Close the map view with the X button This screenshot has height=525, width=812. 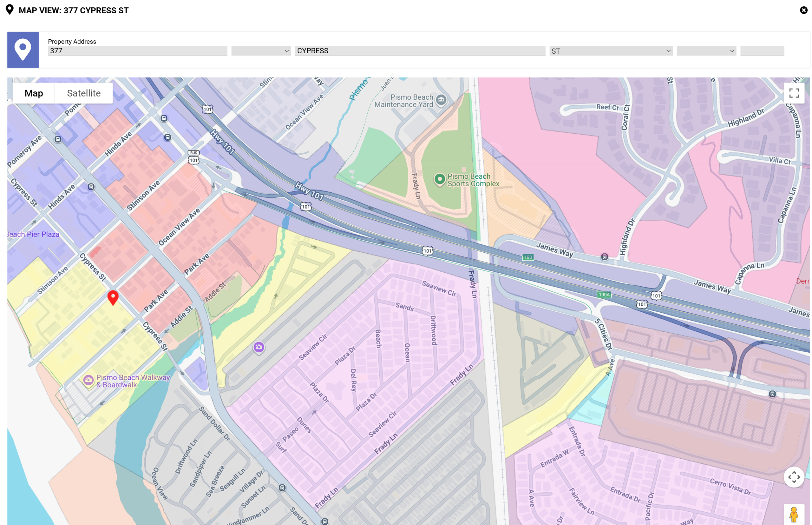[x=803, y=10]
